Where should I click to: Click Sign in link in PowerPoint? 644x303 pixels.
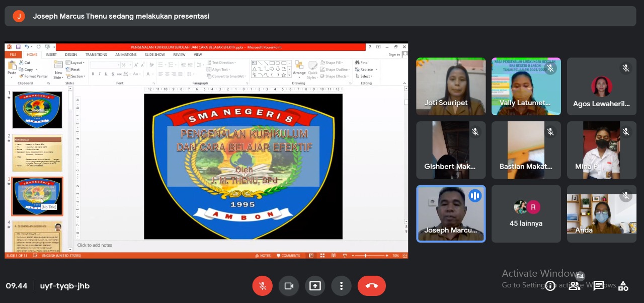pos(394,54)
